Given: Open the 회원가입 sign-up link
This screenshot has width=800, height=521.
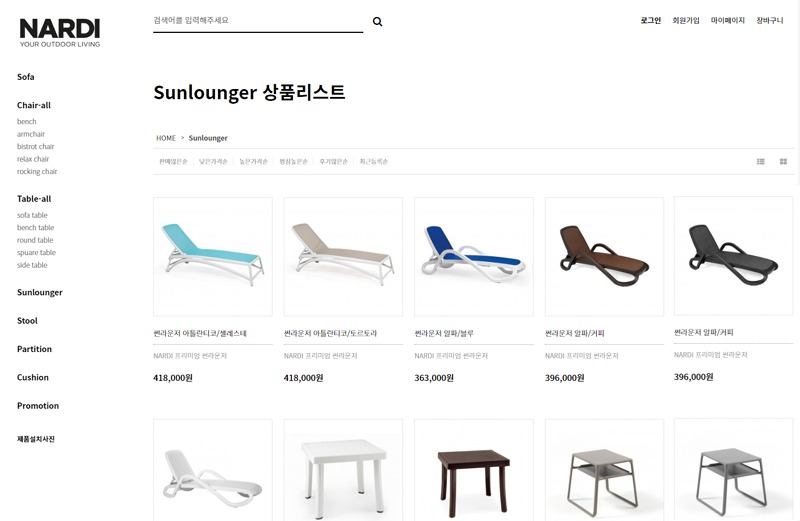Looking at the screenshot, I should (x=686, y=20).
